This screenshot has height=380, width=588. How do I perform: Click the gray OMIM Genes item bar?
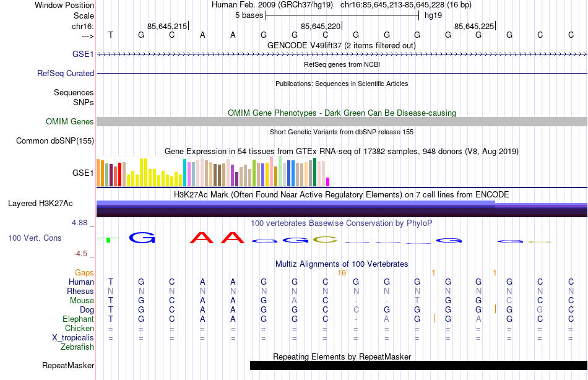[342, 121]
